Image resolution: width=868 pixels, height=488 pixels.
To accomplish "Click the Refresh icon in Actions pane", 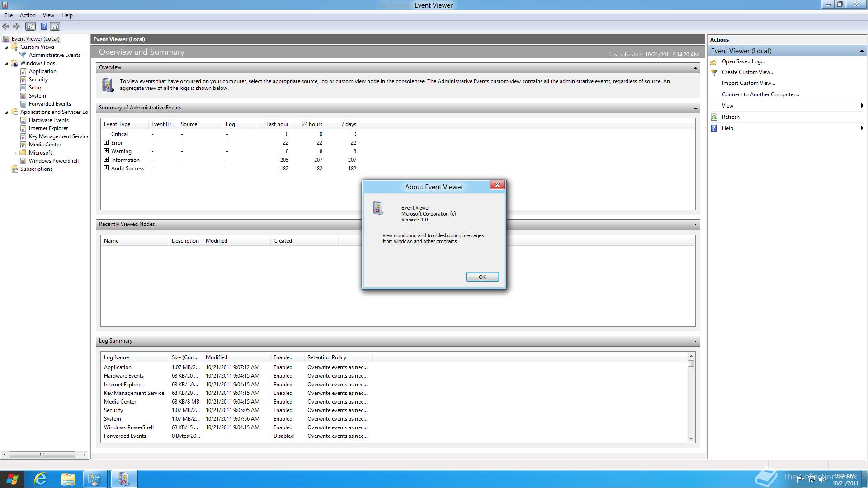I will click(714, 117).
